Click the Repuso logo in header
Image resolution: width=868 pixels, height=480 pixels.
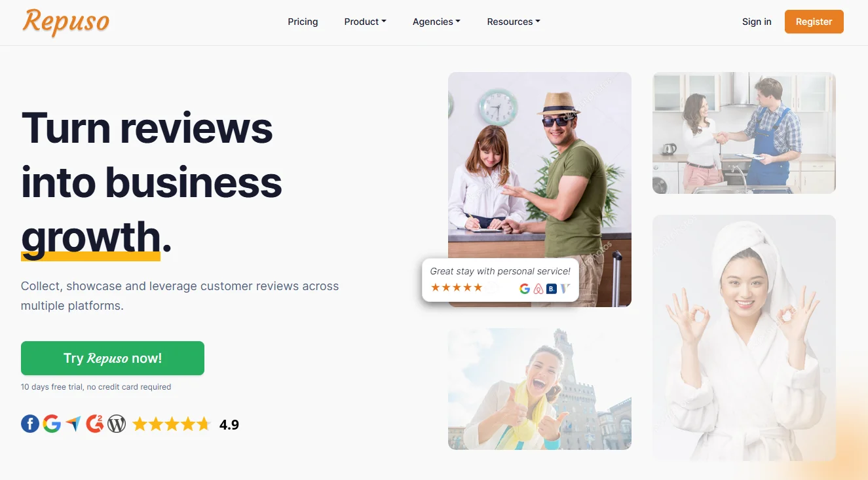coord(66,22)
